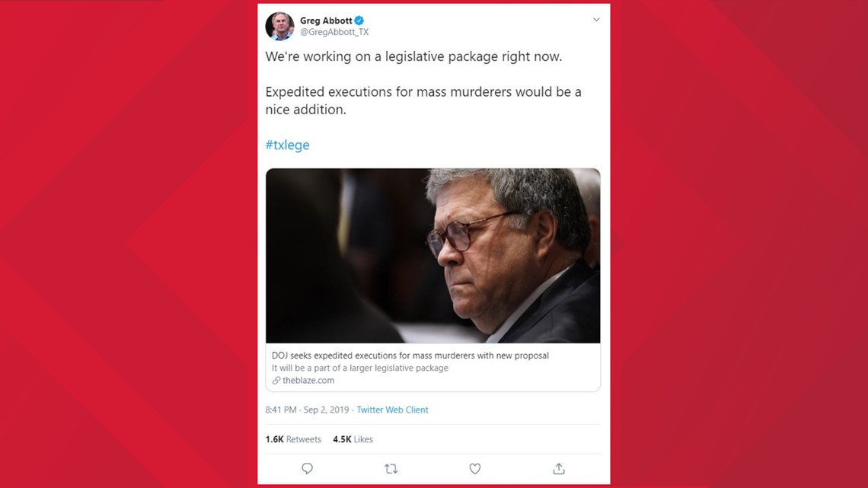Viewport: 868px width, 488px height.
Task: Click the chain link icon by theblaze.com
Action: pyautogui.click(x=276, y=381)
